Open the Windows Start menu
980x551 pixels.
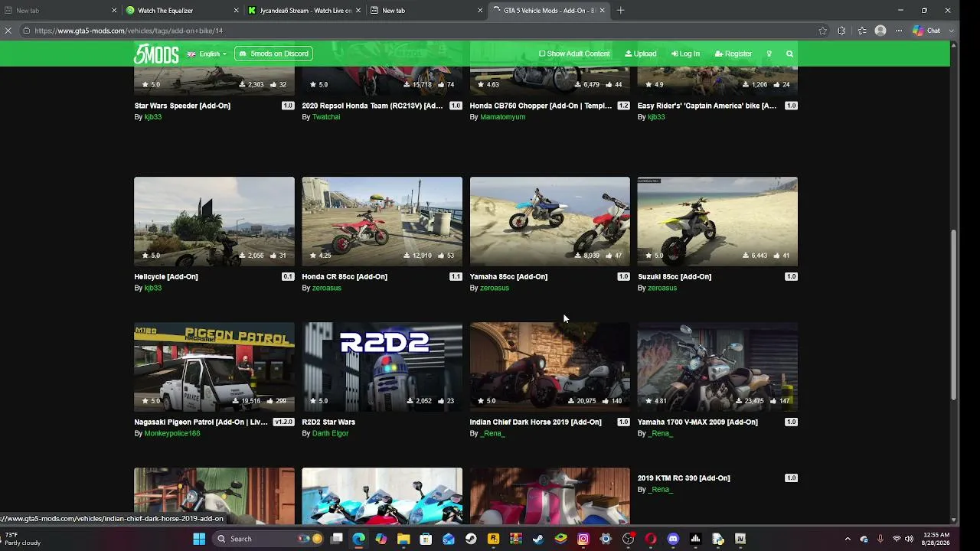tap(199, 539)
